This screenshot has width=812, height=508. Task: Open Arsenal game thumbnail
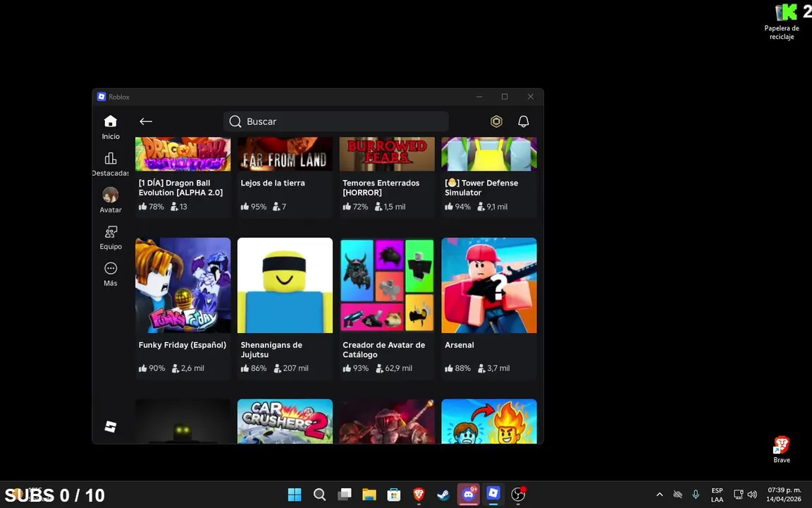coord(489,285)
